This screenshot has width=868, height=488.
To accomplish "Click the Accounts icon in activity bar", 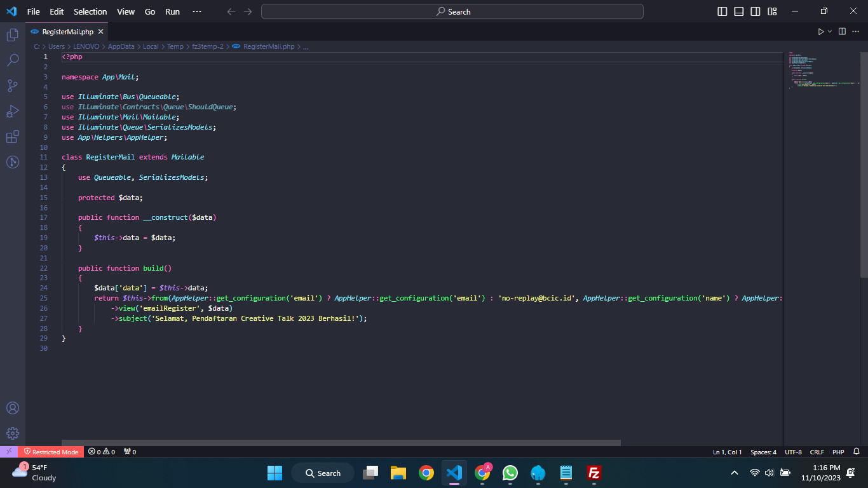I will (12, 408).
